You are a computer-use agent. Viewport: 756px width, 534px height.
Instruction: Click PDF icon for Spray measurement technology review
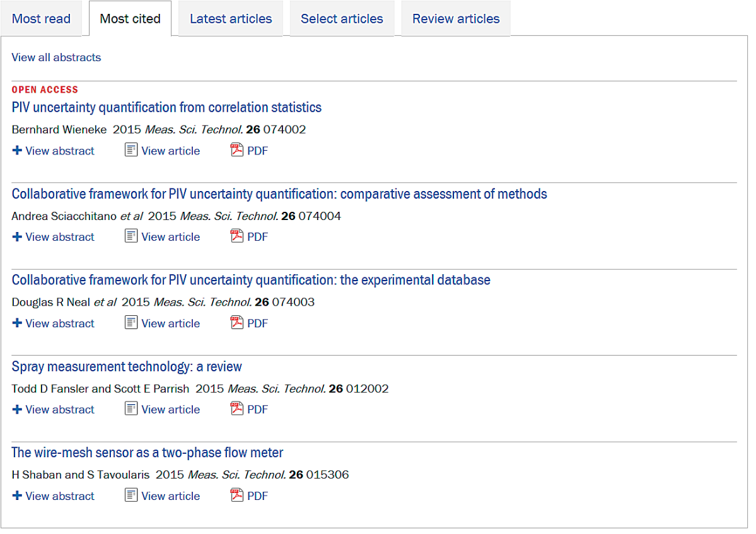(237, 409)
